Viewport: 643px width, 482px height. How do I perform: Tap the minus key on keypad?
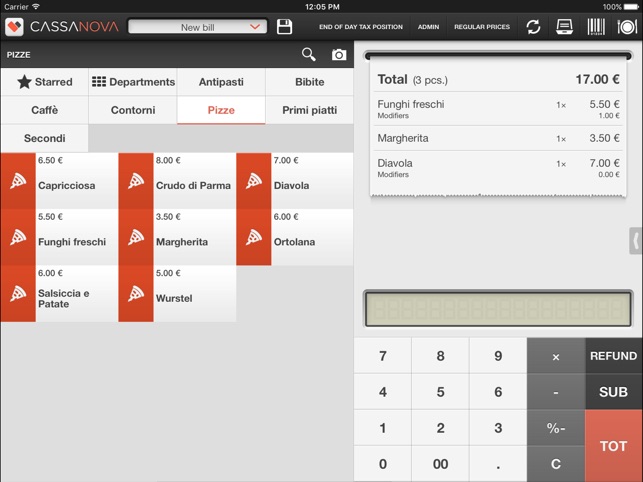coord(556,392)
